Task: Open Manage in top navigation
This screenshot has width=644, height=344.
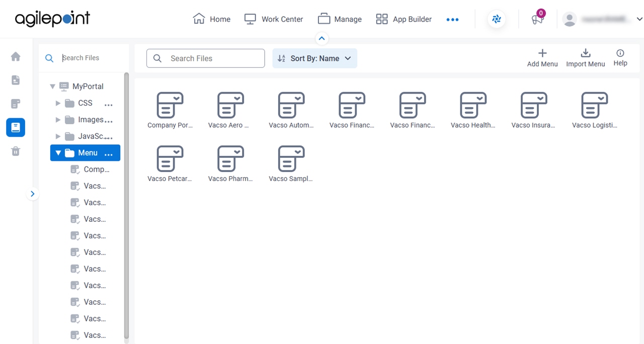Action: 340,19
